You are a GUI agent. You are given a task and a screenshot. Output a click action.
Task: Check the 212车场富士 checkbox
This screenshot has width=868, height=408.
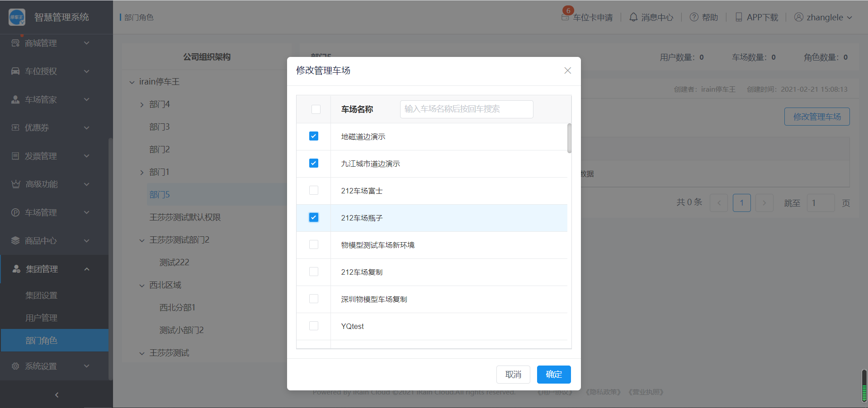[314, 190]
